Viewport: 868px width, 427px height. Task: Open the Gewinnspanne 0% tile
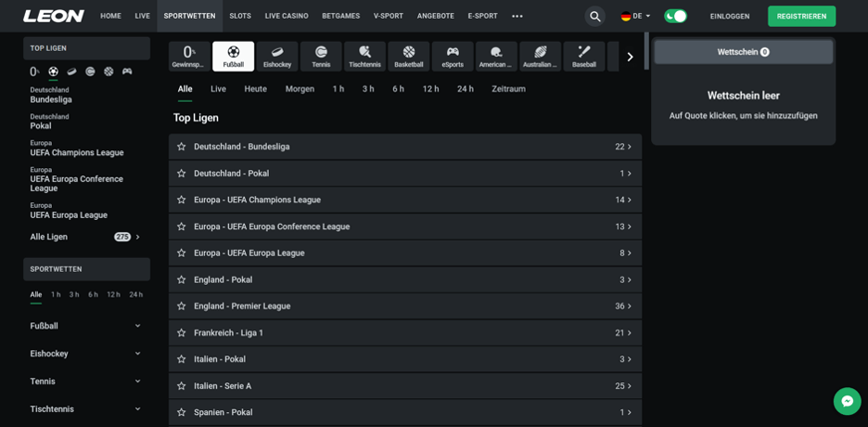(x=189, y=57)
